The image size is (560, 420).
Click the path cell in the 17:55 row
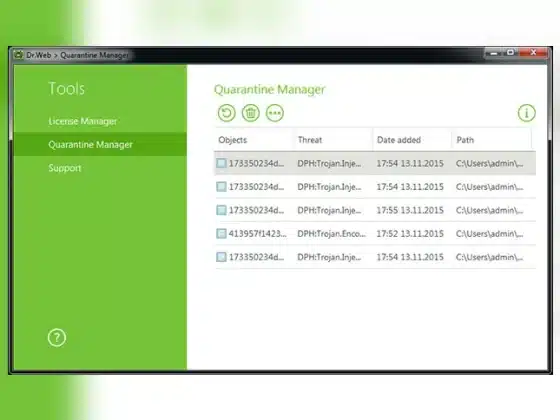point(489,210)
